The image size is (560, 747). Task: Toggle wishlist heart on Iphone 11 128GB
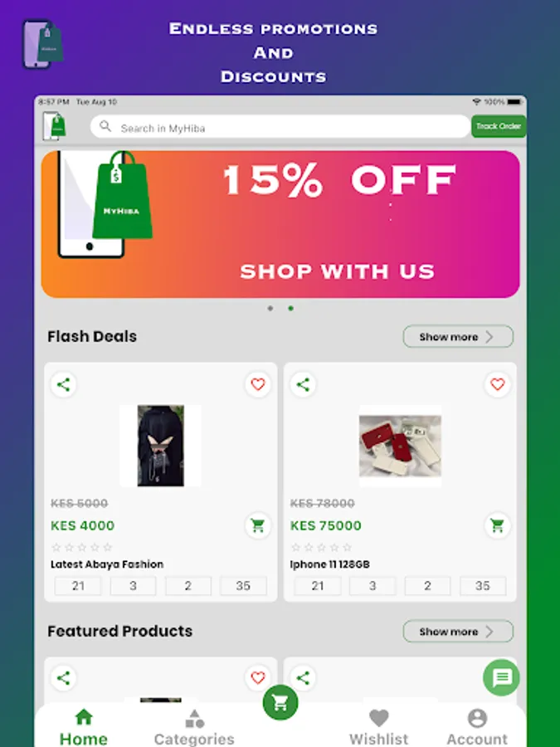[x=497, y=384]
